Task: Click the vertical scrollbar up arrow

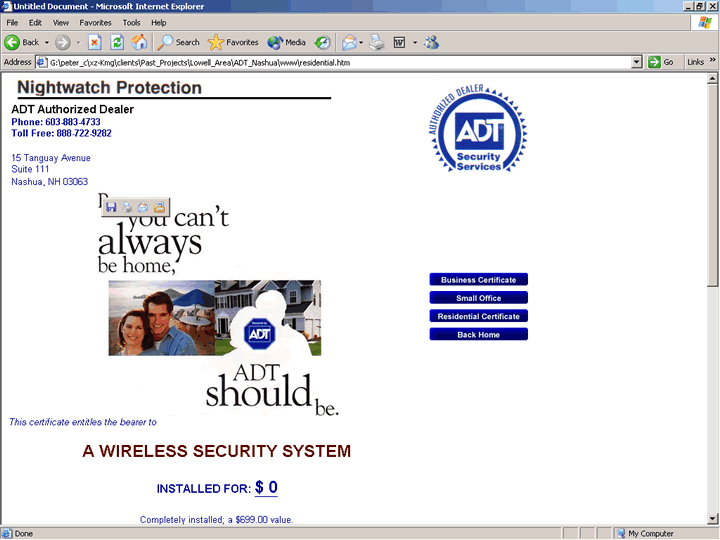Action: click(712, 79)
